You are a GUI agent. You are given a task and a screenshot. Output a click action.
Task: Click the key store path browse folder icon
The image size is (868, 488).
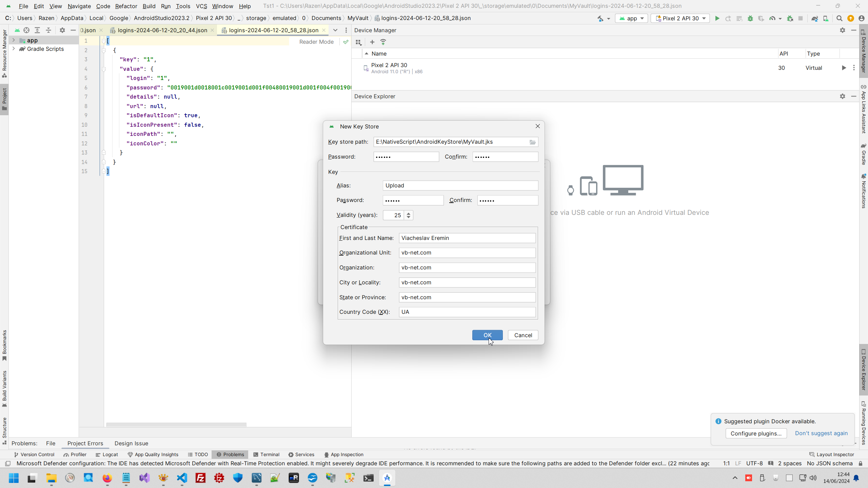[x=533, y=142]
